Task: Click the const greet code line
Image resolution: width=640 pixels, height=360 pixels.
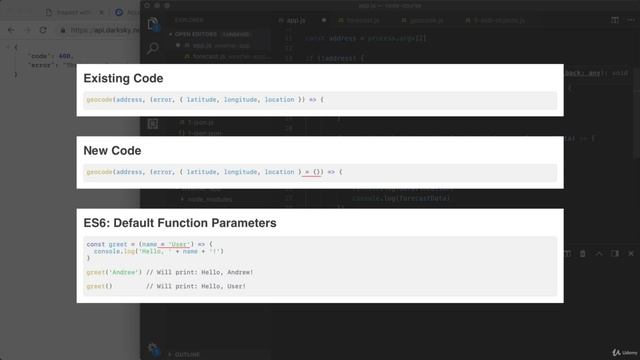Action: pos(149,244)
